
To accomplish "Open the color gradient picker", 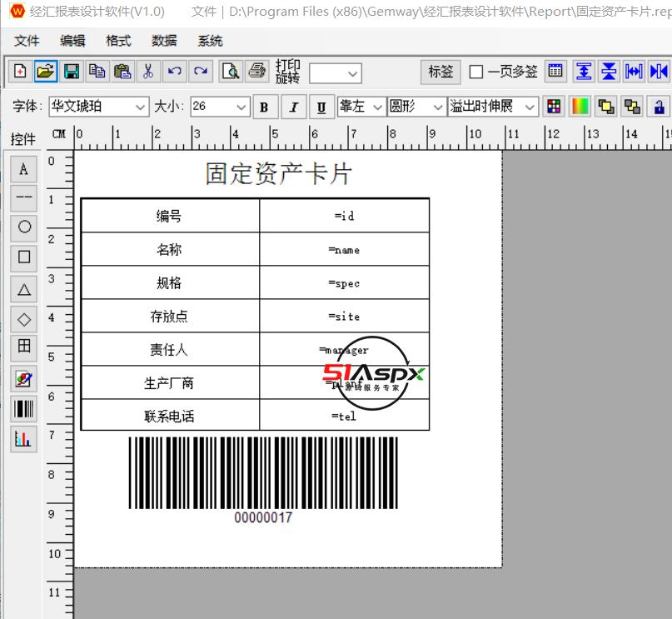I will coord(580,107).
